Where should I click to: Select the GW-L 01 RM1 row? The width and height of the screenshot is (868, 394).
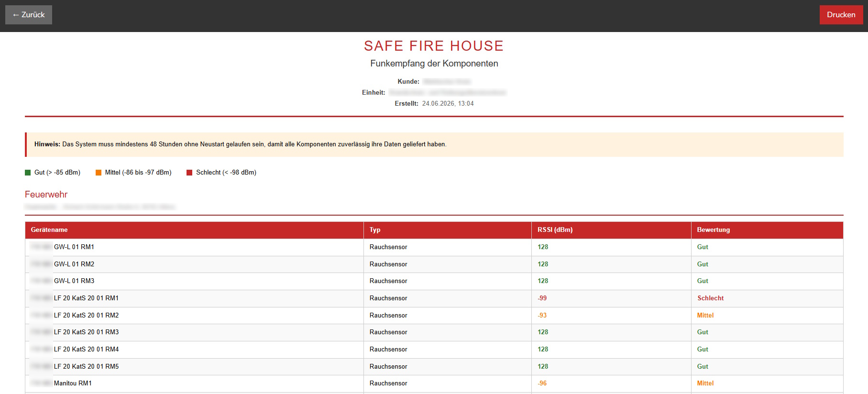[434, 247]
